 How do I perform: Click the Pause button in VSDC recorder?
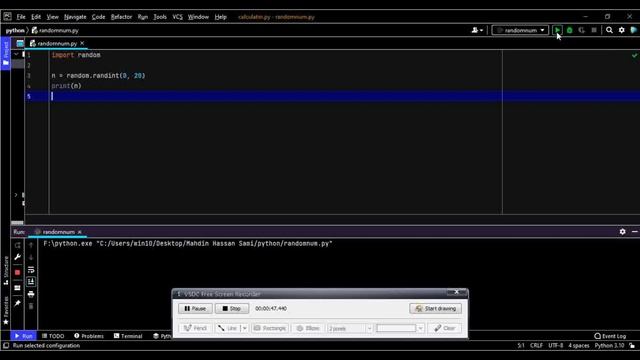tap(195, 308)
